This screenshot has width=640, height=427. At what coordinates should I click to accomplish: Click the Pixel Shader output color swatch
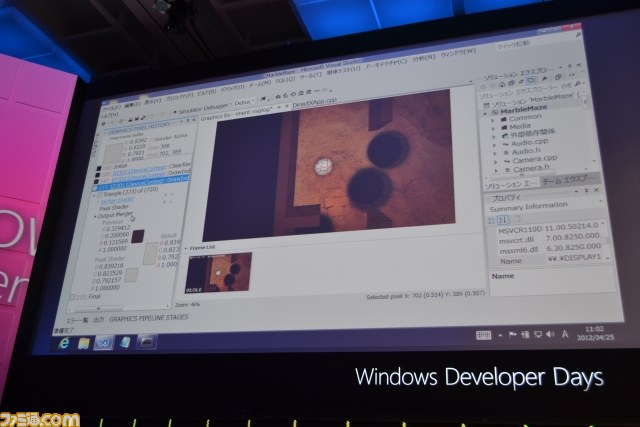[131, 275]
